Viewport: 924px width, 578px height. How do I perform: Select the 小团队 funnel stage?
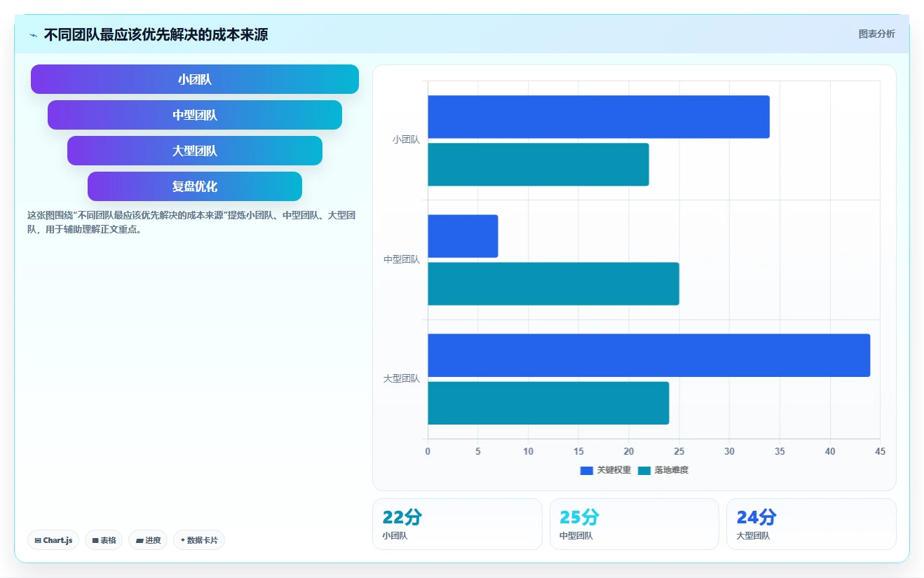tap(195, 79)
